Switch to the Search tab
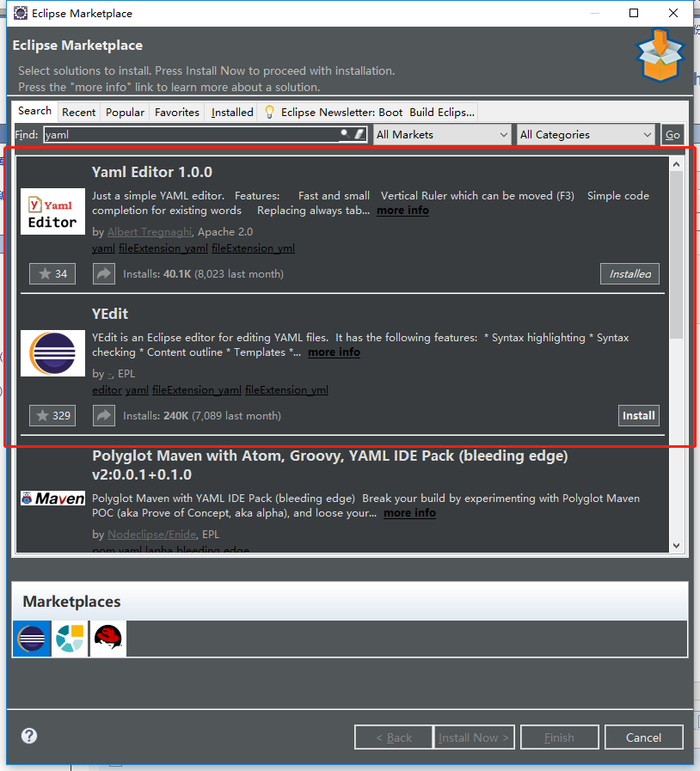The width and height of the screenshot is (700, 771). 34,111
